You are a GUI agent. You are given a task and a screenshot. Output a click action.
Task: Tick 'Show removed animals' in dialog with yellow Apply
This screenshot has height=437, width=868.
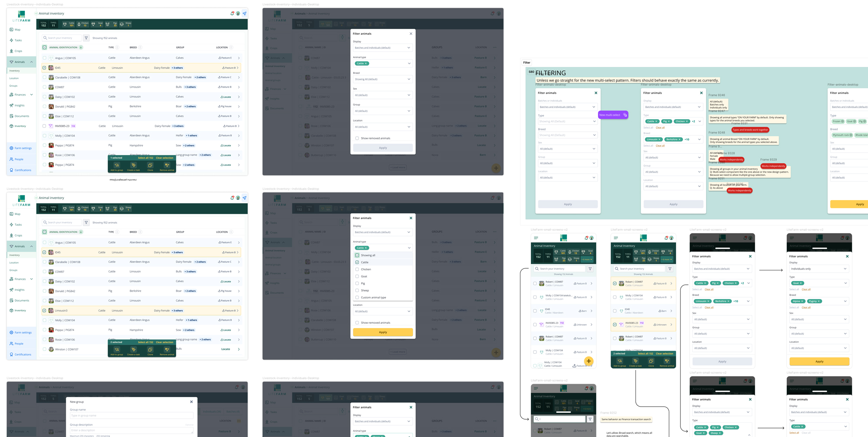click(x=357, y=322)
